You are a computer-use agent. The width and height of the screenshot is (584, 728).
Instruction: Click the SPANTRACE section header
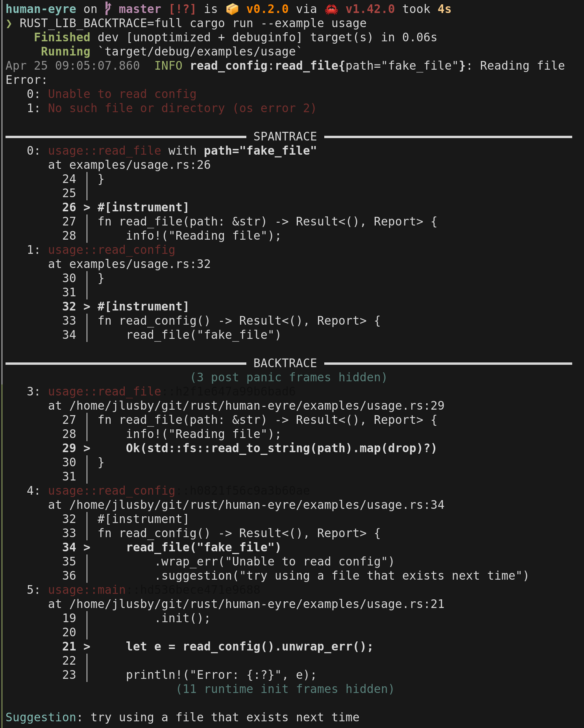click(x=285, y=137)
